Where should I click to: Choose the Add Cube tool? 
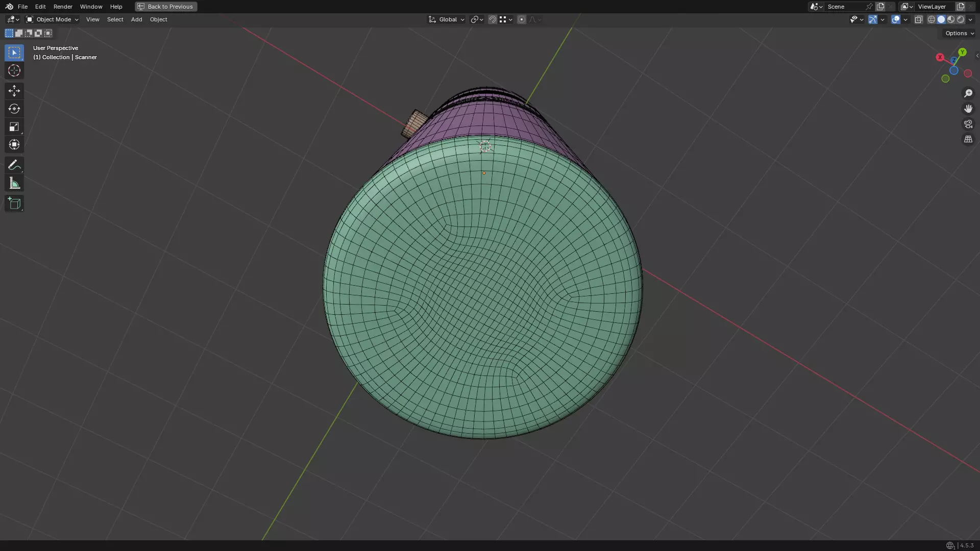14,204
